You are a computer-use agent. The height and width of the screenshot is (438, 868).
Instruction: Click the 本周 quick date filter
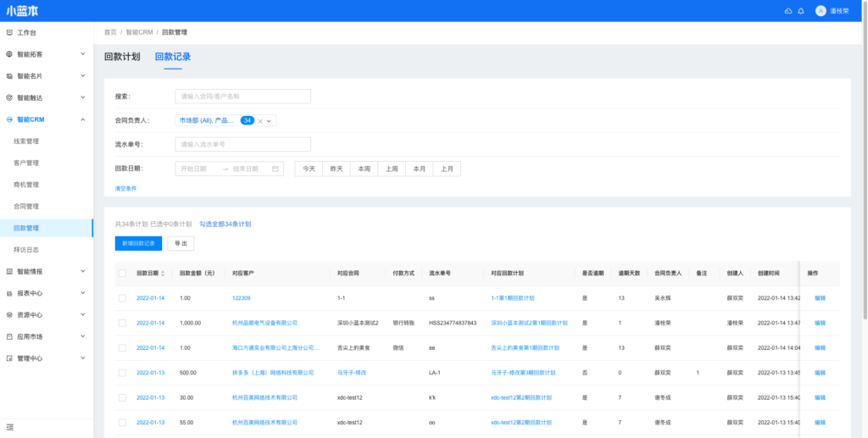pos(364,169)
